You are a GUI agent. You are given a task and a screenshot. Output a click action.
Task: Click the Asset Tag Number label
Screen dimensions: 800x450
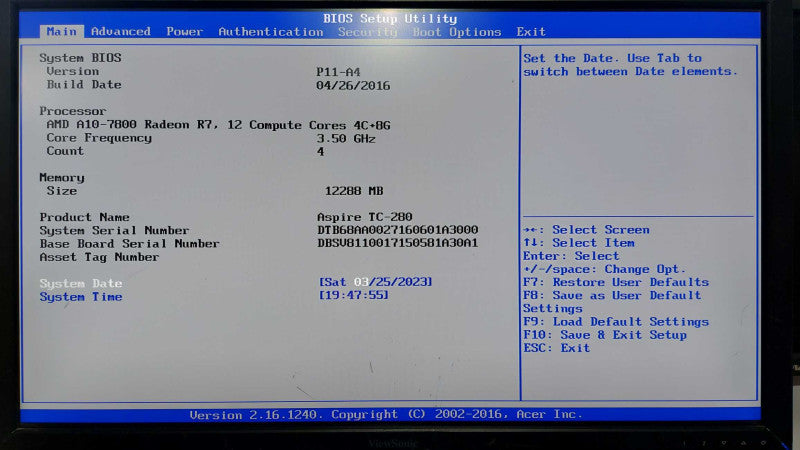click(99, 257)
